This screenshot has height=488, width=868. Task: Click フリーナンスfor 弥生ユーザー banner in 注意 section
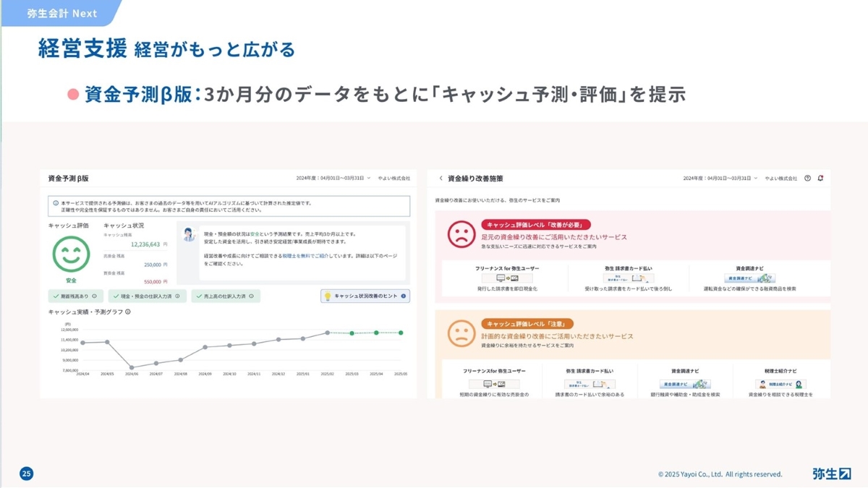coord(494,384)
